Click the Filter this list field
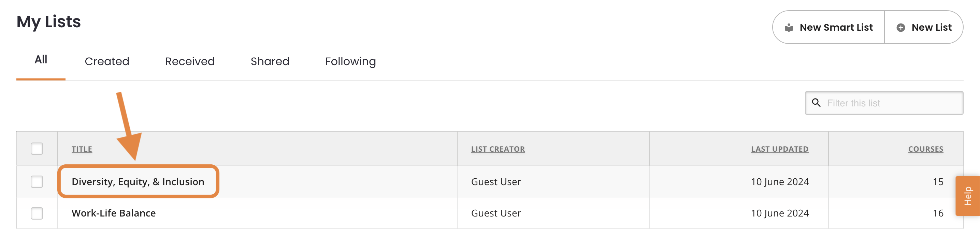The height and width of the screenshot is (239, 980). (x=884, y=103)
